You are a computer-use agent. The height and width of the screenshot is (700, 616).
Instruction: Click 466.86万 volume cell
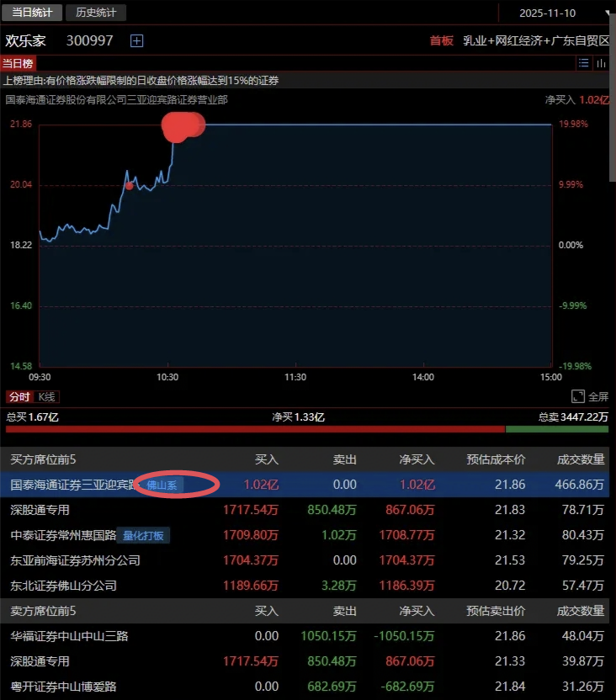coord(580,485)
